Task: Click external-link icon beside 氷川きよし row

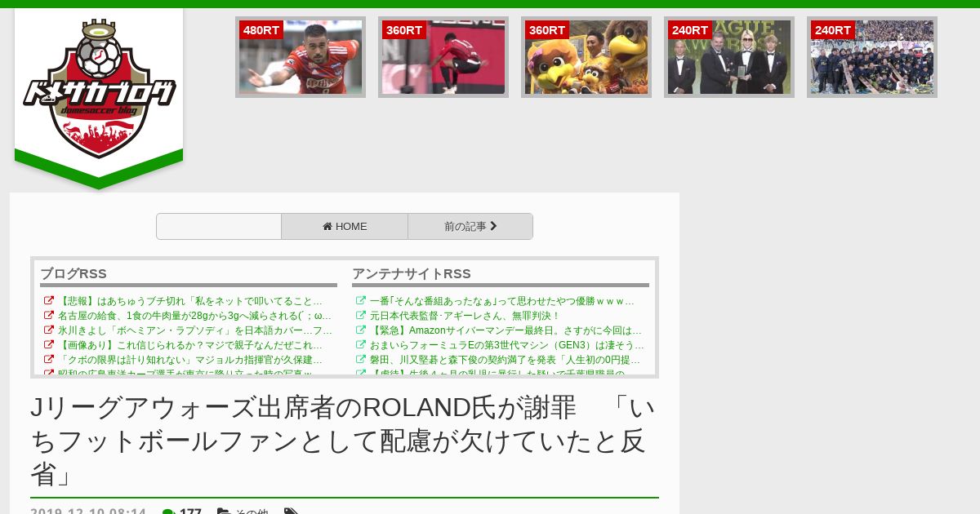Action: pos(48,330)
